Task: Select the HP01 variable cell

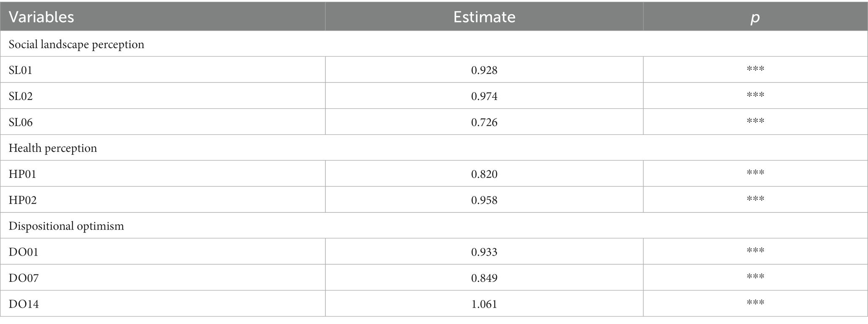Action: (163, 174)
